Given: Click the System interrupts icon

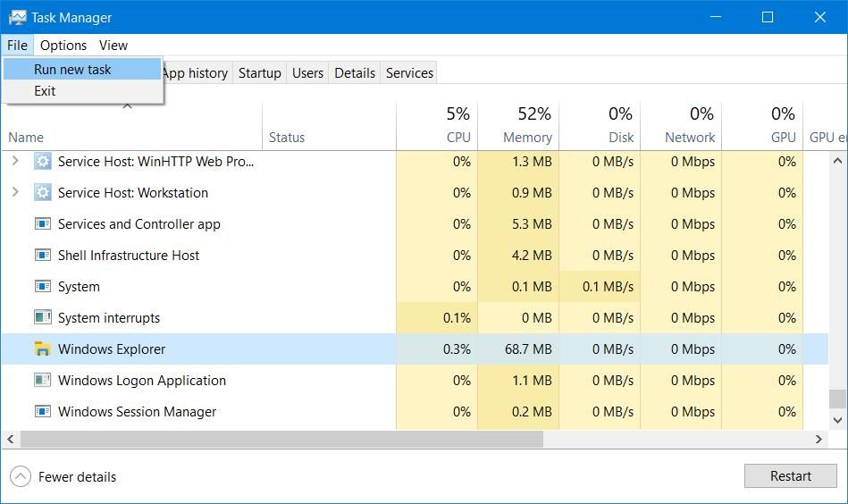Looking at the screenshot, I should point(43,317).
